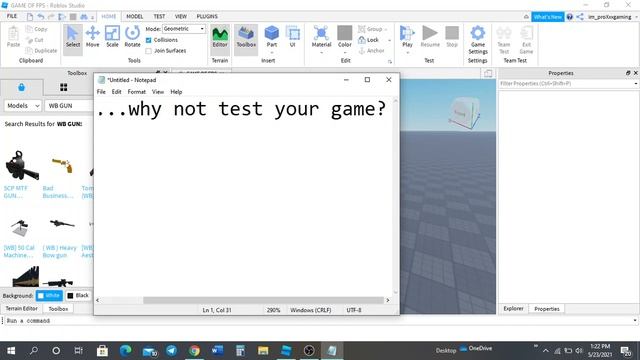Open the Toolbox Marketplace tab
The image size is (640, 360).
(x=22, y=87)
